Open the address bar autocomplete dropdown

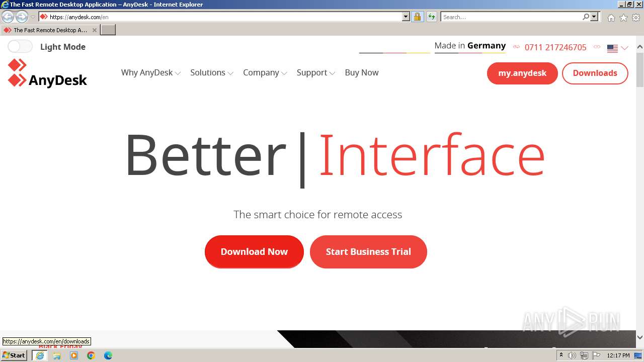(406, 17)
